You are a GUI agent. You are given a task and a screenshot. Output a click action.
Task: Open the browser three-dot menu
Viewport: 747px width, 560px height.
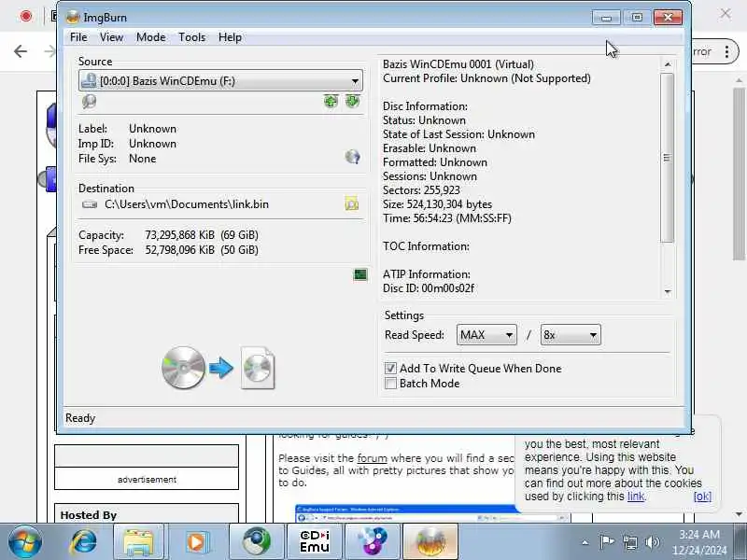(726, 51)
